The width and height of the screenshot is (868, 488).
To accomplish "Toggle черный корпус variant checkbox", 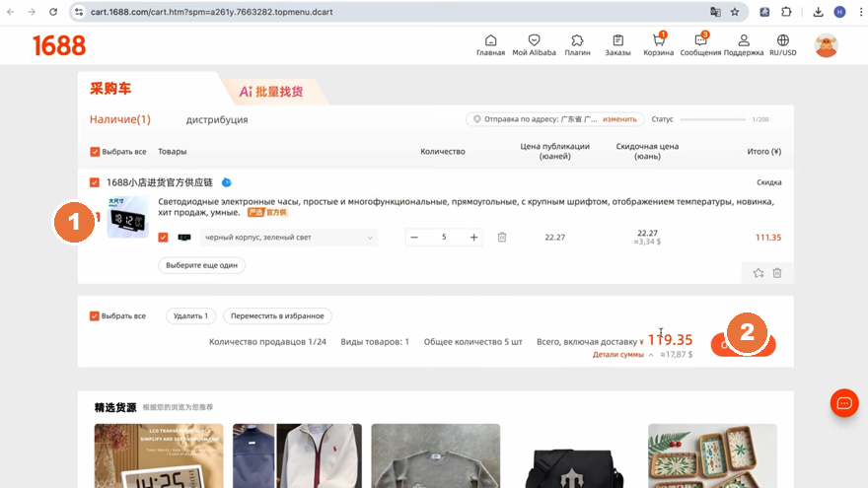I will tap(163, 237).
